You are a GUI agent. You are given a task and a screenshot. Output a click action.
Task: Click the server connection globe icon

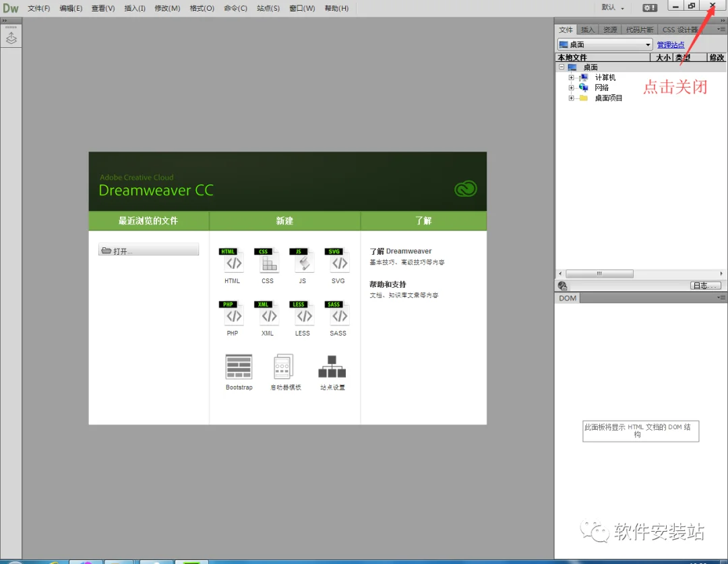(x=563, y=286)
